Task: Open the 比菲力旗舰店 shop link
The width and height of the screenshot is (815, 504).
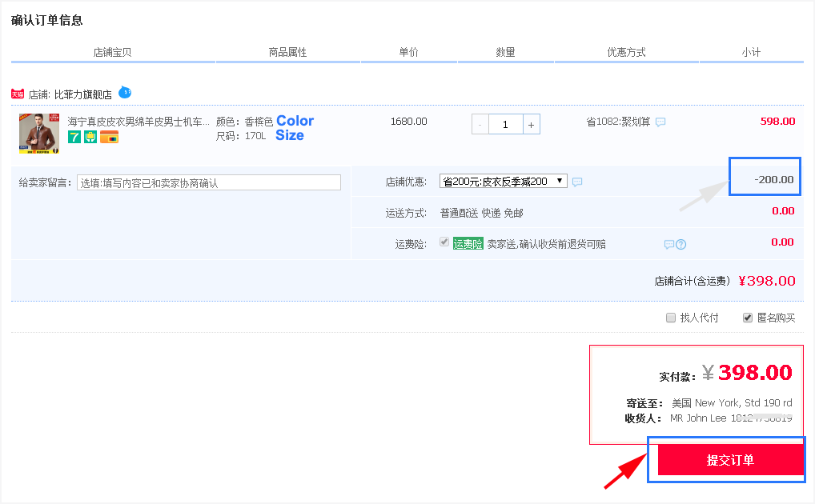Action: click(82, 94)
